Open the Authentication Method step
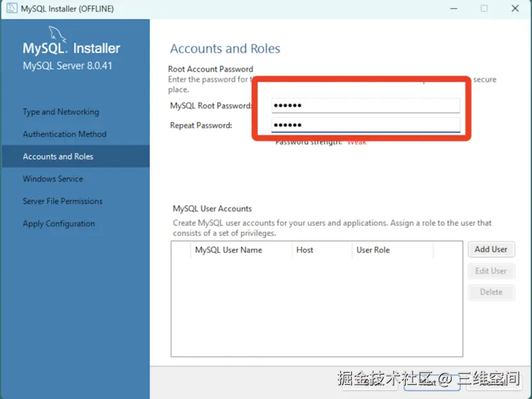Image resolution: width=532 pixels, height=399 pixels. point(65,134)
